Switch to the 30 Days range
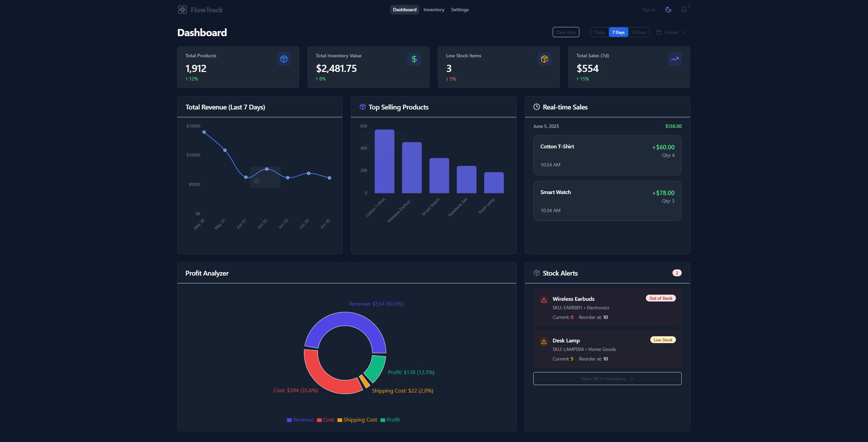 coord(638,32)
